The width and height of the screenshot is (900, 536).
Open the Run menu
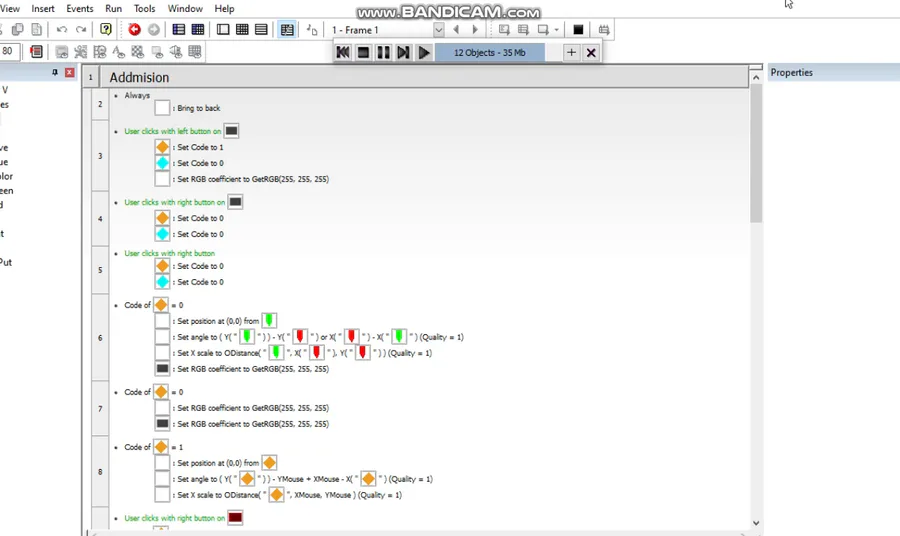pyautogui.click(x=114, y=9)
